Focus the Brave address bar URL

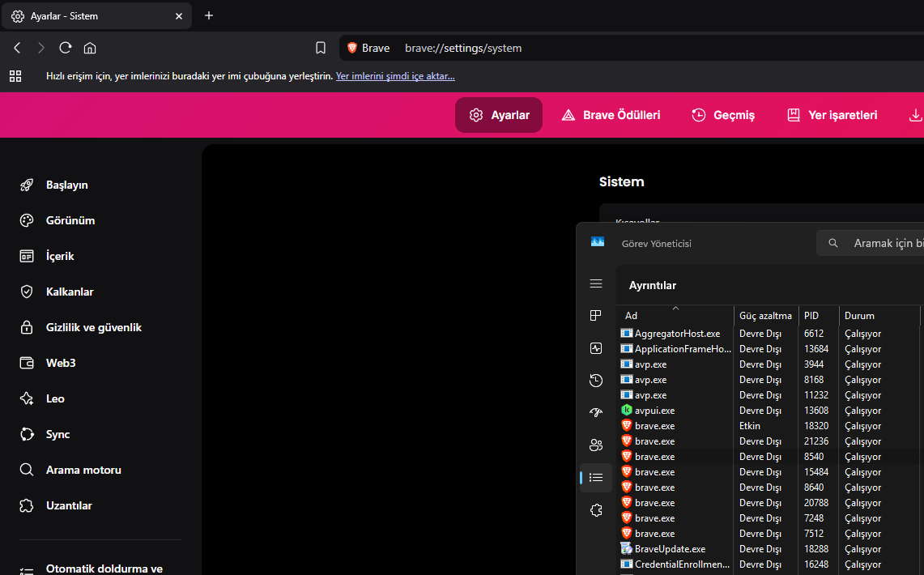pos(463,48)
